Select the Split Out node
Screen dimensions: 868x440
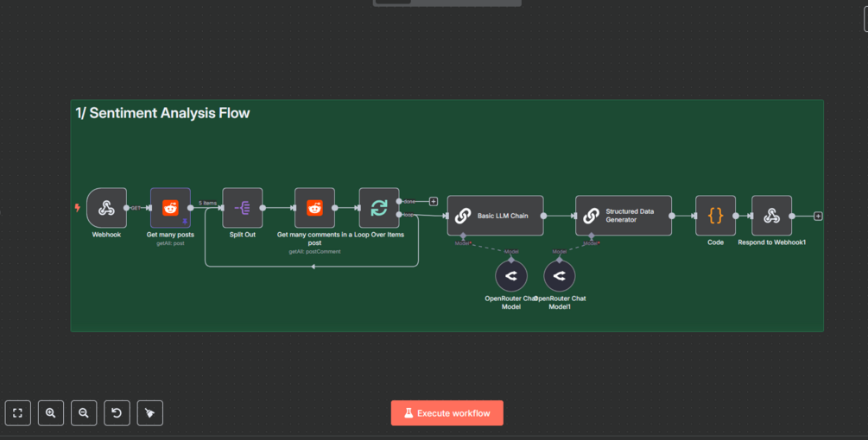243,208
